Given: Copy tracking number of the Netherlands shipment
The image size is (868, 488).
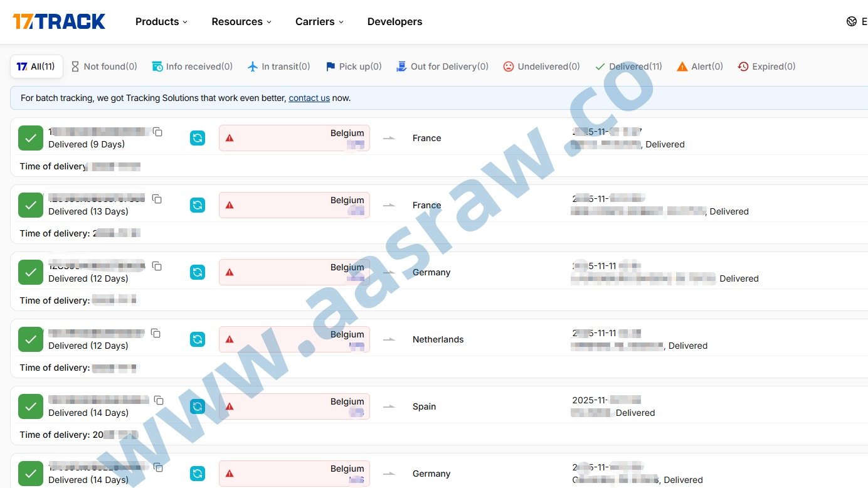Looking at the screenshot, I should pyautogui.click(x=156, y=334).
